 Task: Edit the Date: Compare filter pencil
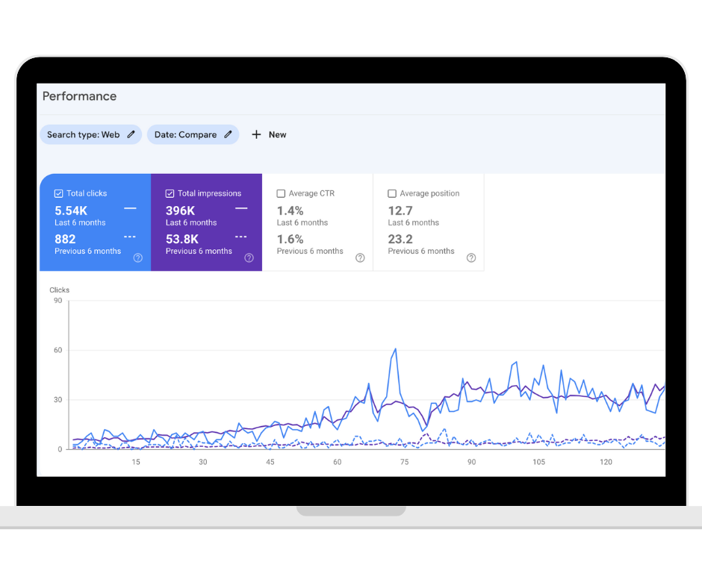coord(228,134)
